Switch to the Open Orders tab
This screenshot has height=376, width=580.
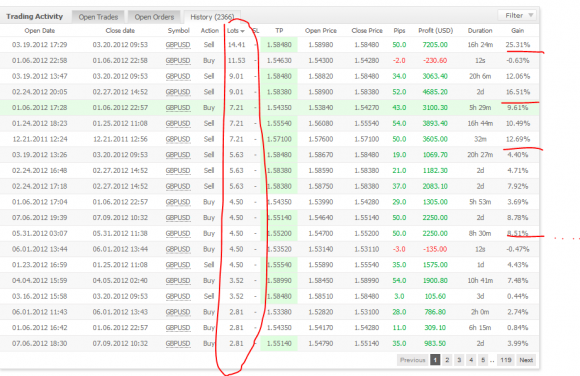154,17
